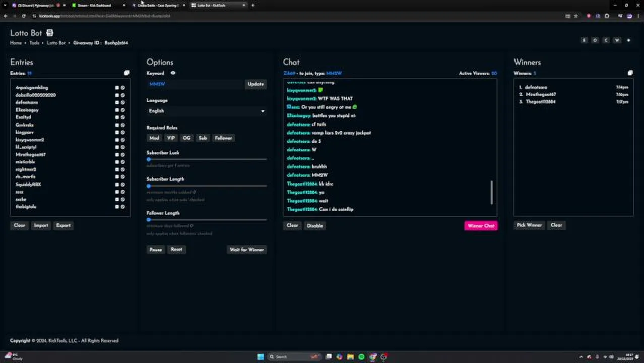Screen dimensions: 644x363
Task: Toggle the VIP required role
Action: [x=171, y=138]
